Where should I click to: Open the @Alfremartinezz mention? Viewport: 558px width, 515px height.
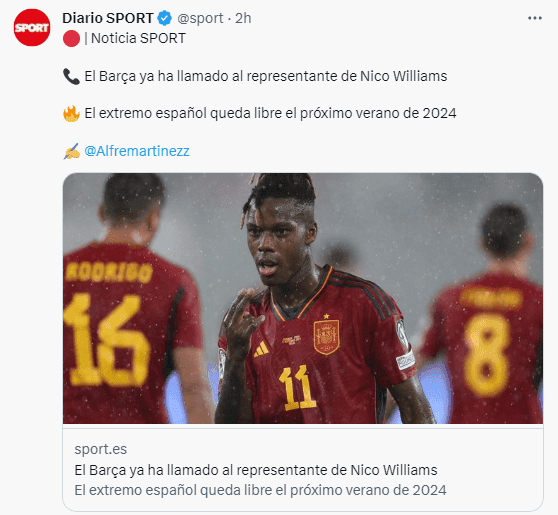137,151
